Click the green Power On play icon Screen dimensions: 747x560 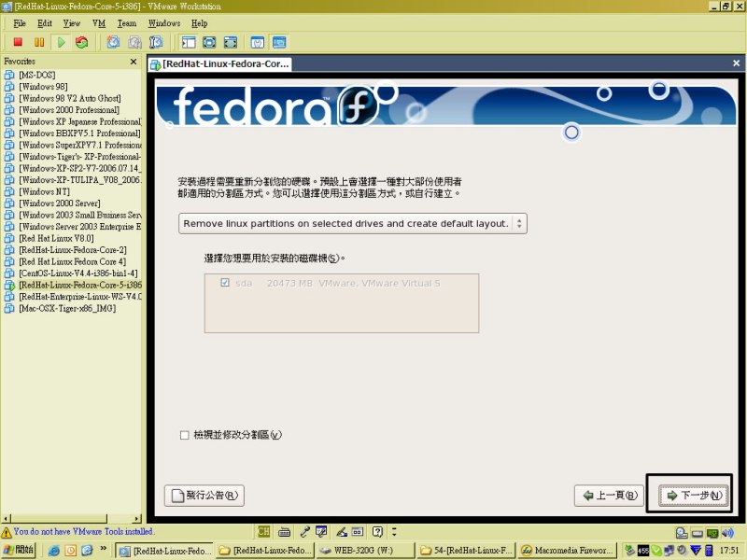click(61, 42)
